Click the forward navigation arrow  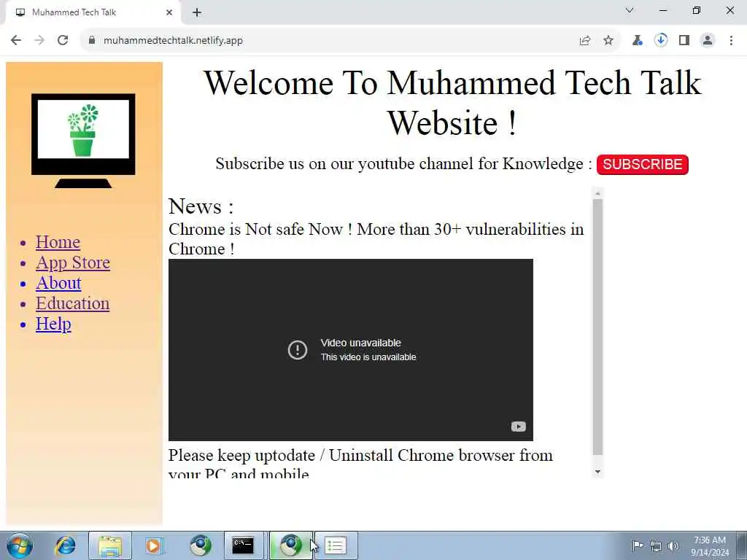point(39,41)
